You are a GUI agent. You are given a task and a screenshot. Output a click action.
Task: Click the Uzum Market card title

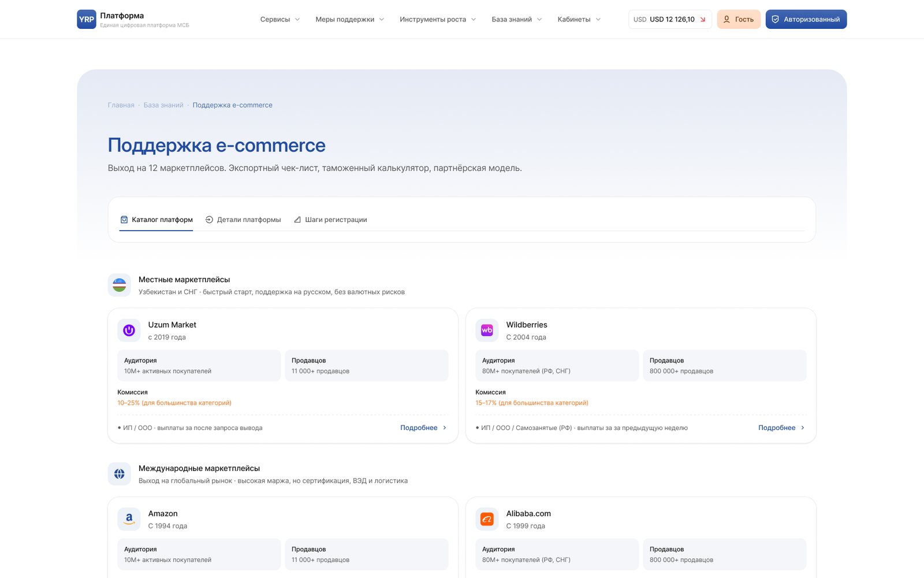(172, 325)
